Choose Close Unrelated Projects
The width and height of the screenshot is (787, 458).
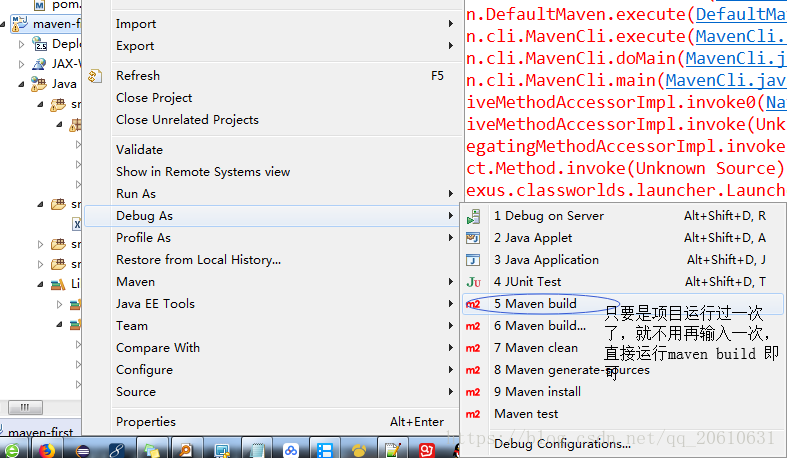187,120
